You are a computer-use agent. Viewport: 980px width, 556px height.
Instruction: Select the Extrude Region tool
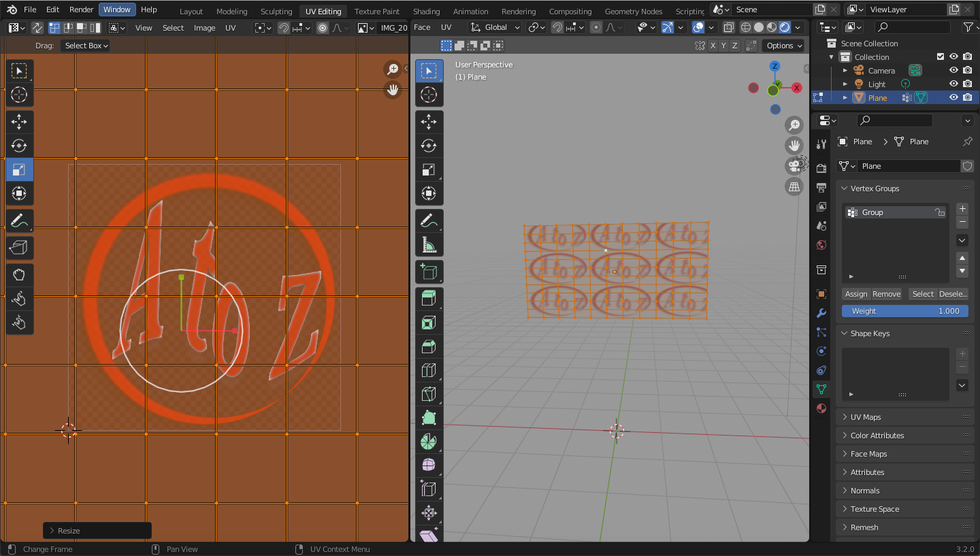coord(429,299)
